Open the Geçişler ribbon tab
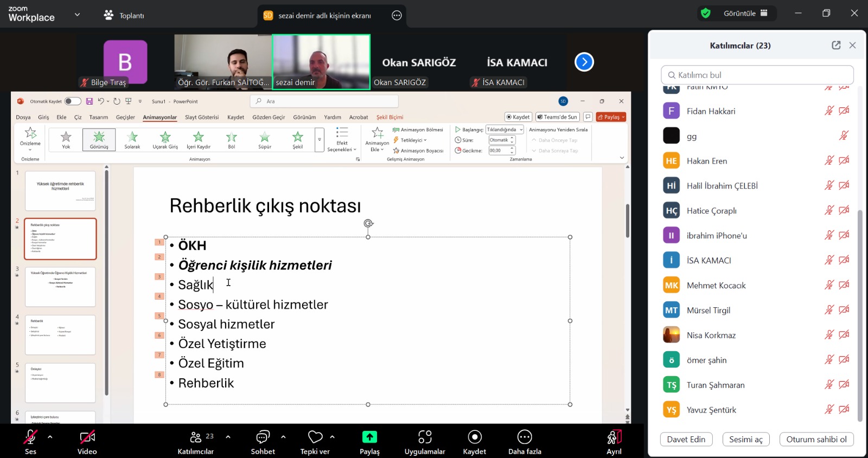The image size is (868, 458). [125, 117]
